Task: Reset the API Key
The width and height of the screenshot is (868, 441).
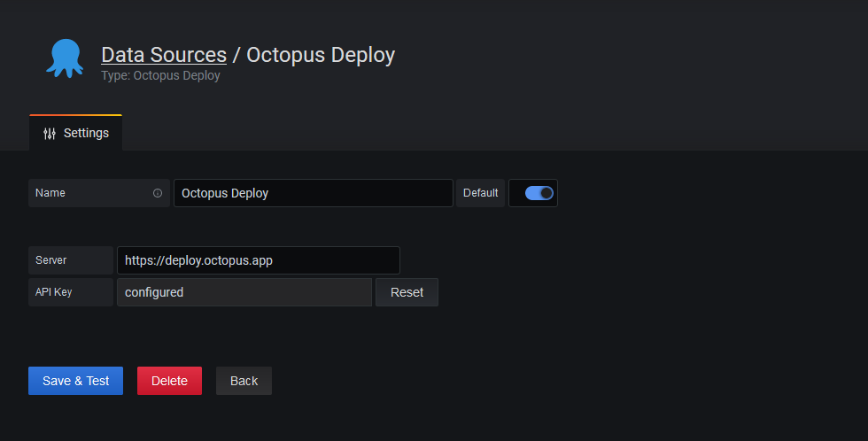Action: pyautogui.click(x=407, y=292)
